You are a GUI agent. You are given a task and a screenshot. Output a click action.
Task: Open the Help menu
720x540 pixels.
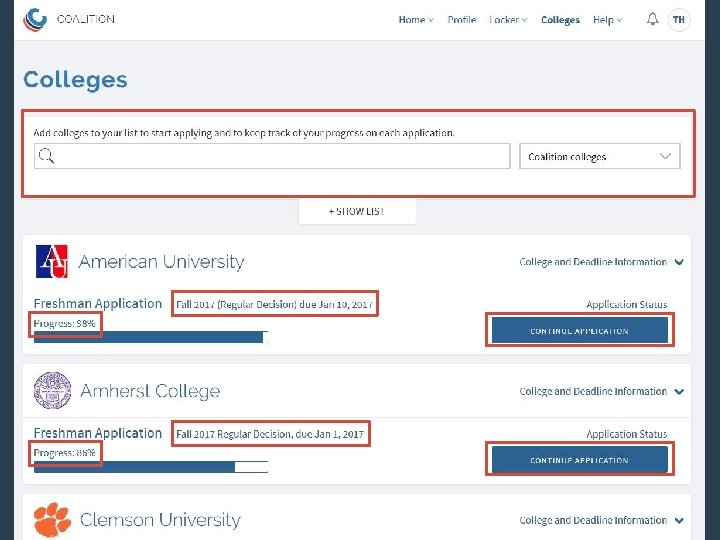pyautogui.click(x=607, y=20)
